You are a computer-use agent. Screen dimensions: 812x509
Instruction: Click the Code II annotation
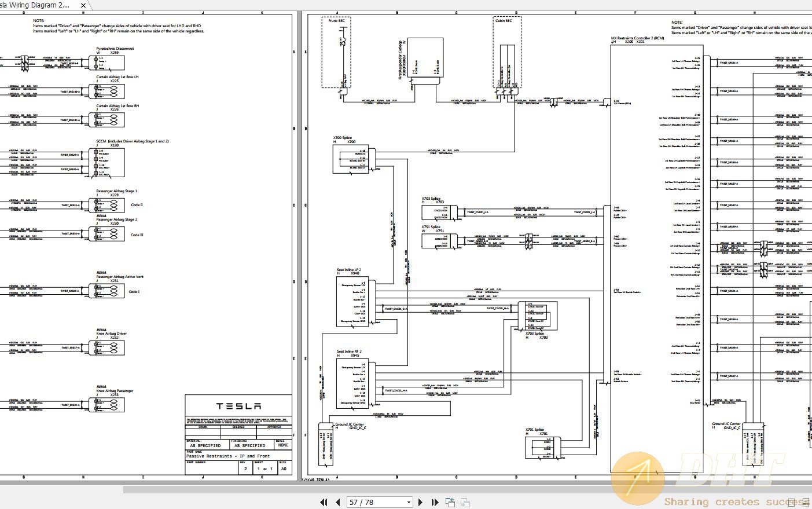(x=137, y=205)
